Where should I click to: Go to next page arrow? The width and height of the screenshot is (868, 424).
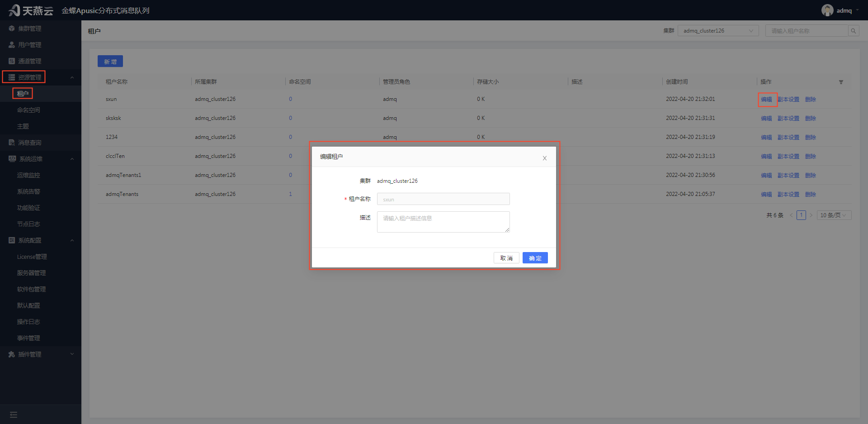[x=811, y=215]
